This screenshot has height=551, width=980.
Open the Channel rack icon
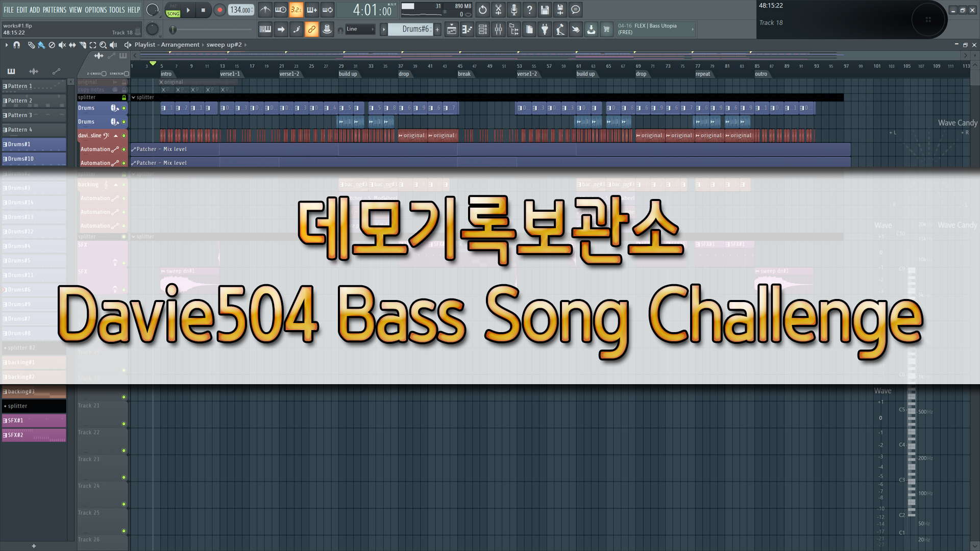coord(482,30)
